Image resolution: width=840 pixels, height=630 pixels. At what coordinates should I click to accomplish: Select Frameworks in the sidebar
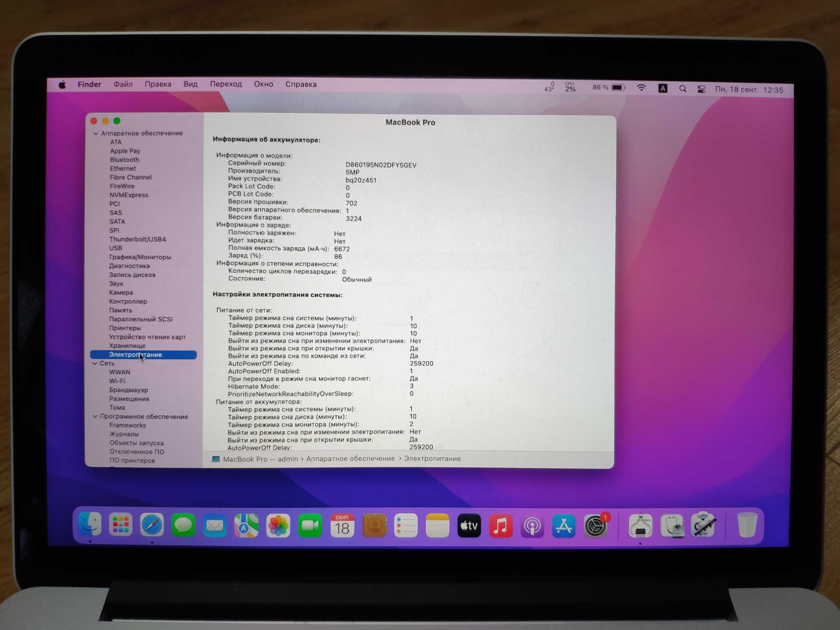click(x=128, y=425)
